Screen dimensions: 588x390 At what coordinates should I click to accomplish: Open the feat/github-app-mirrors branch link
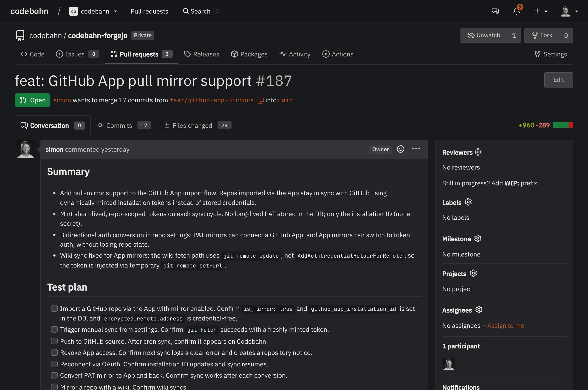tap(212, 100)
